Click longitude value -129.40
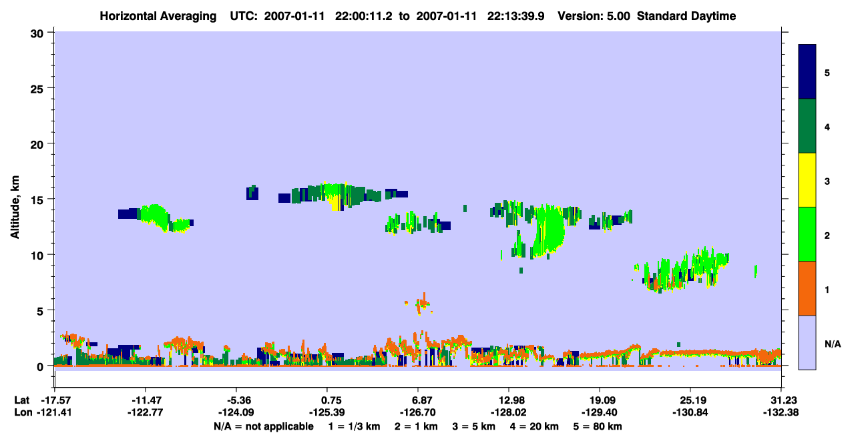The width and height of the screenshot is (868, 445). [x=600, y=412]
